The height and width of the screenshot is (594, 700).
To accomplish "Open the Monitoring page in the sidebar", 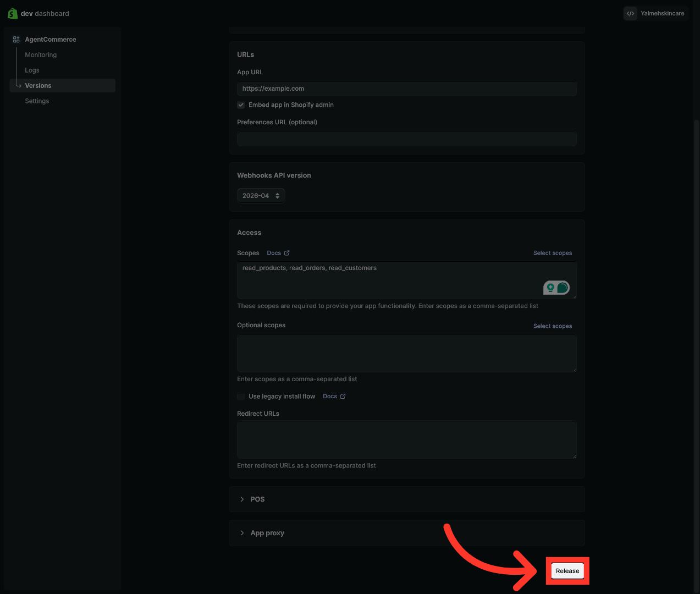I will coord(41,55).
